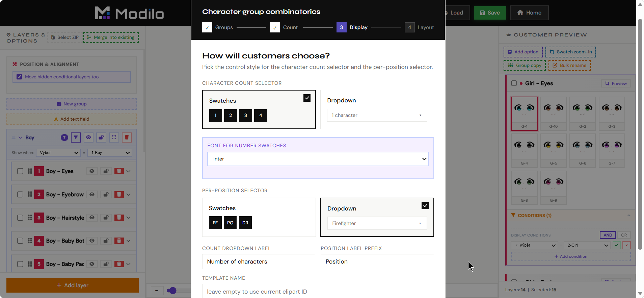The height and width of the screenshot is (298, 644).
Task: Open the 1 character dropdown
Action: coord(377,115)
